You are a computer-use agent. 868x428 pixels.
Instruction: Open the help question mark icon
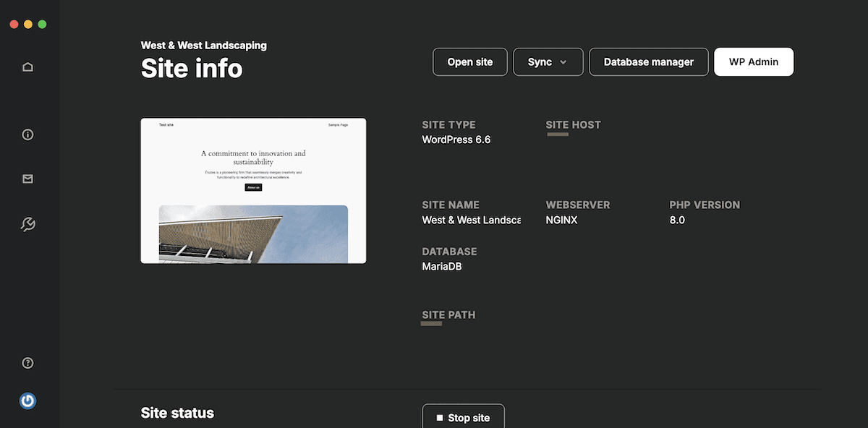click(27, 363)
